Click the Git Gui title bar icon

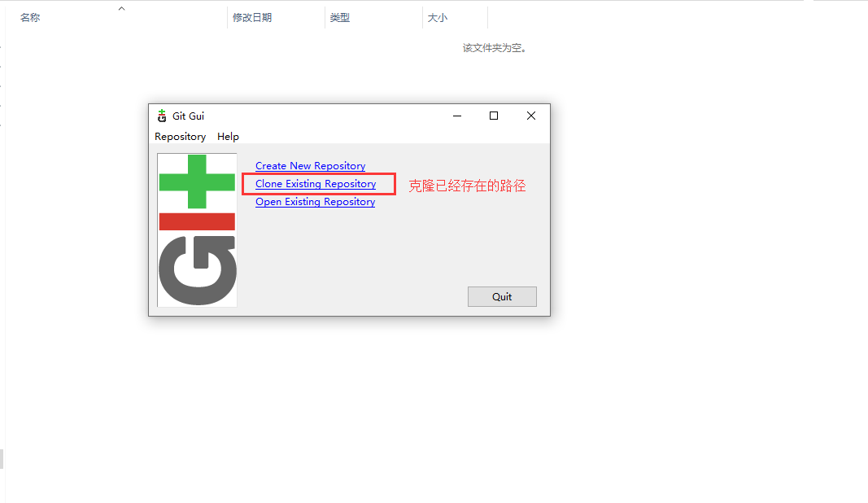(x=162, y=116)
